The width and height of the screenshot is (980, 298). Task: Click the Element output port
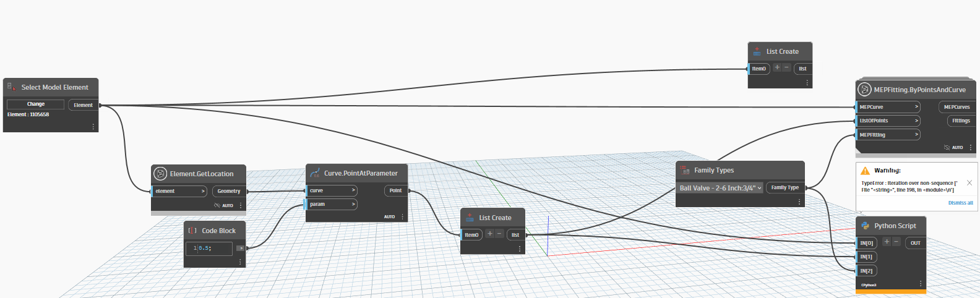84,105
